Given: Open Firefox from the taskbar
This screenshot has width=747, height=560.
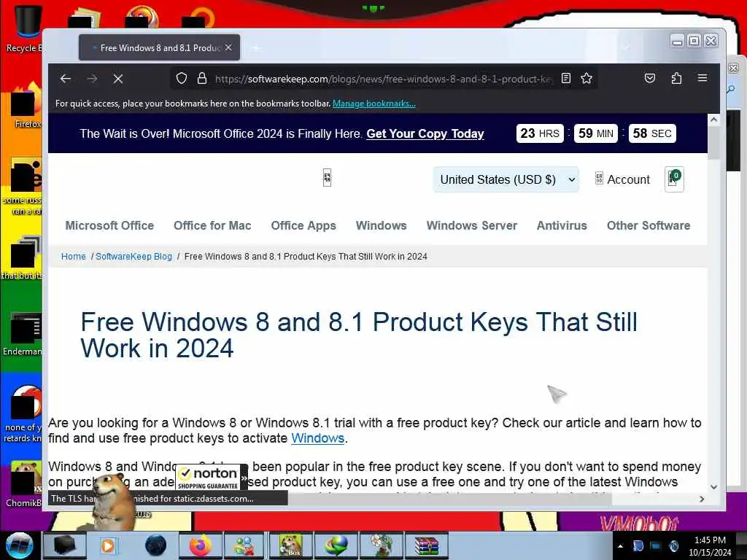Looking at the screenshot, I should 200,545.
